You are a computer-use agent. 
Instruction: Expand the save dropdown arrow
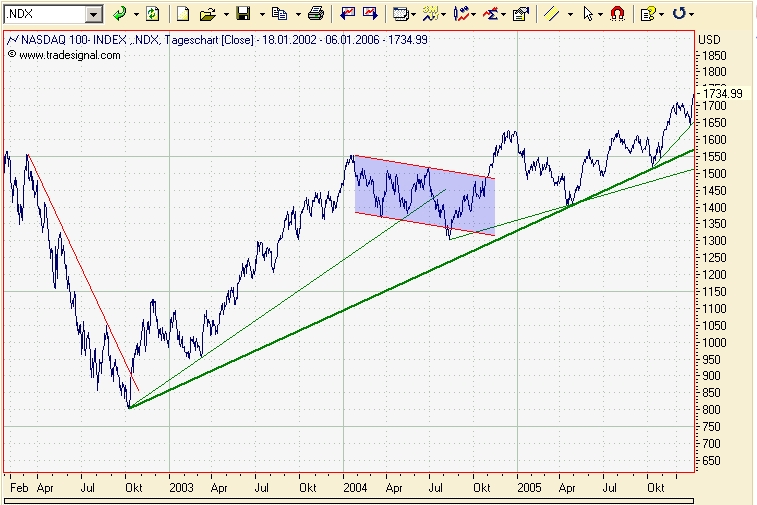coord(262,14)
